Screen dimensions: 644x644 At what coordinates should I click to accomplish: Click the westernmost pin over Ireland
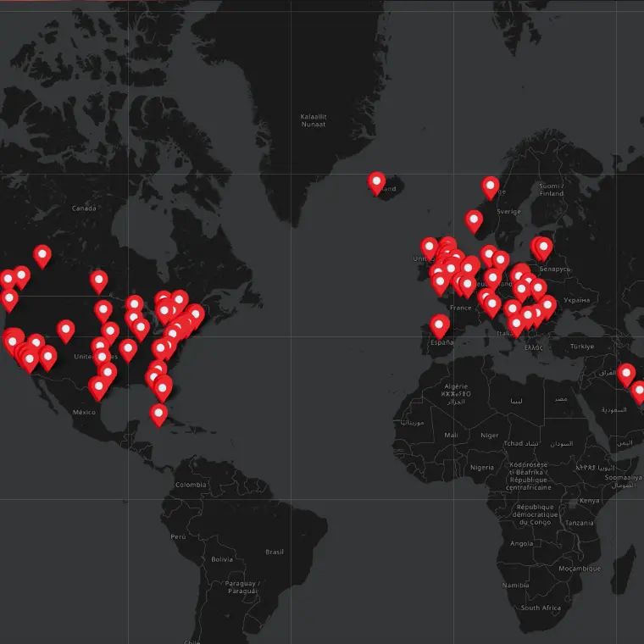(x=430, y=247)
